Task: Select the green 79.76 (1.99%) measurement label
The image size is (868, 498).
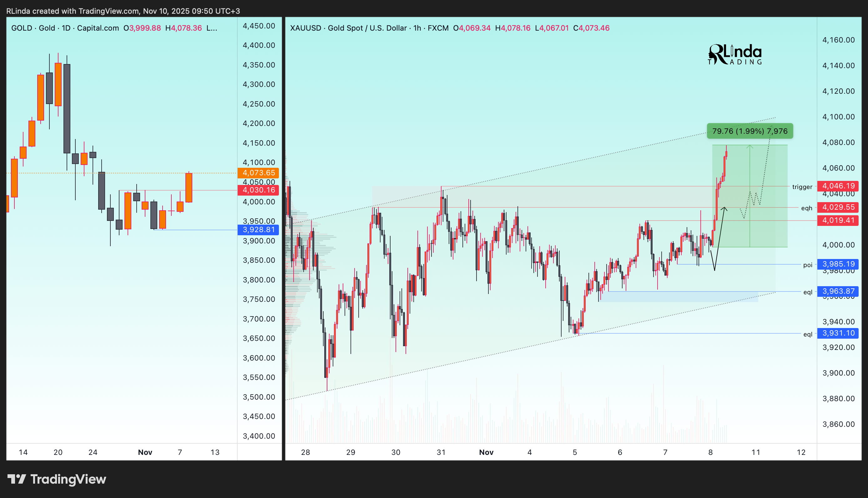Action: [x=749, y=131]
